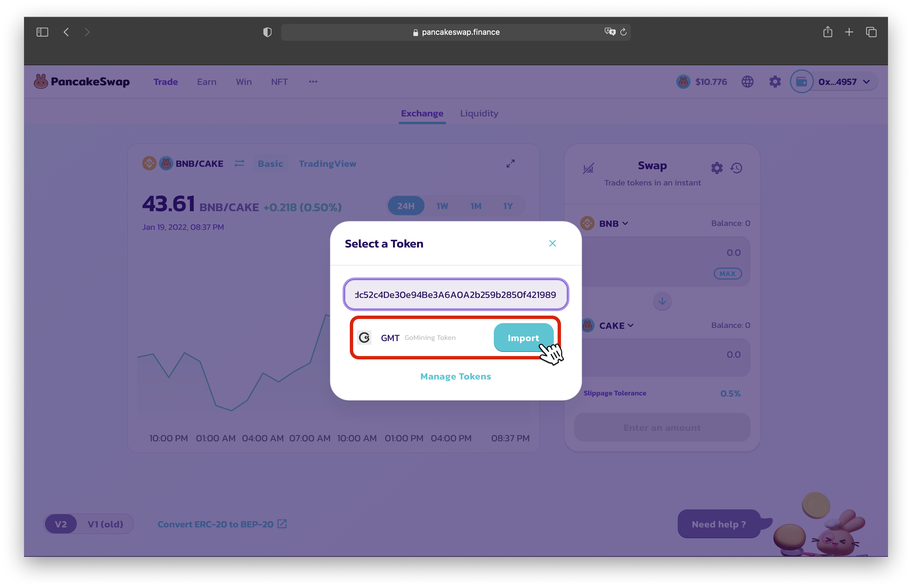Image resolution: width=912 pixels, height=588 pixels.
Task: Go forward with the Safari forward arrow
Action: coord(87,32)
